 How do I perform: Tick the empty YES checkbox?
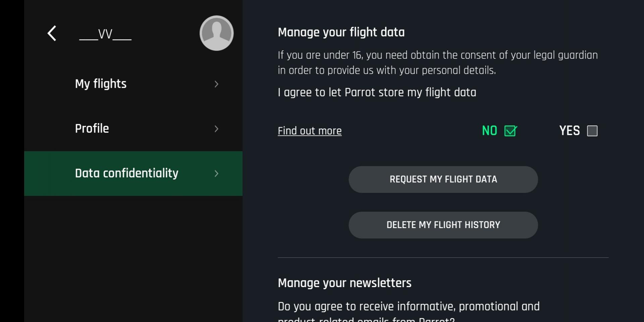pyautogui.click(x=592, y=131)
